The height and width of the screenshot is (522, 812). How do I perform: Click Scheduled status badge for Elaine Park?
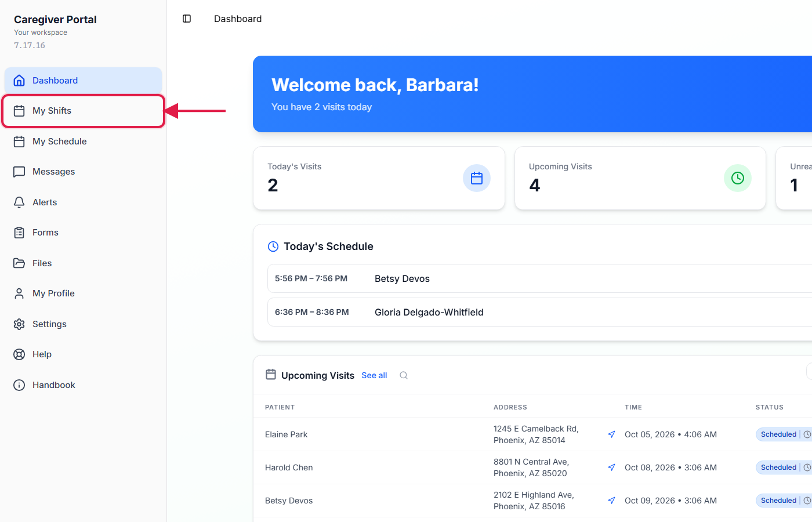click(x=784, y=434)
